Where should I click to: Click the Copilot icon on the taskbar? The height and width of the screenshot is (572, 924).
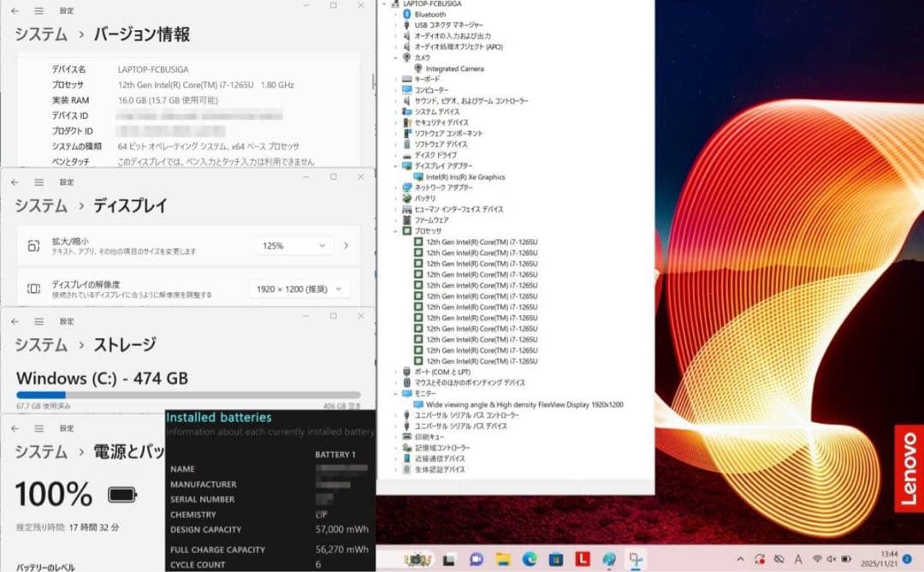tap(607, 562)
